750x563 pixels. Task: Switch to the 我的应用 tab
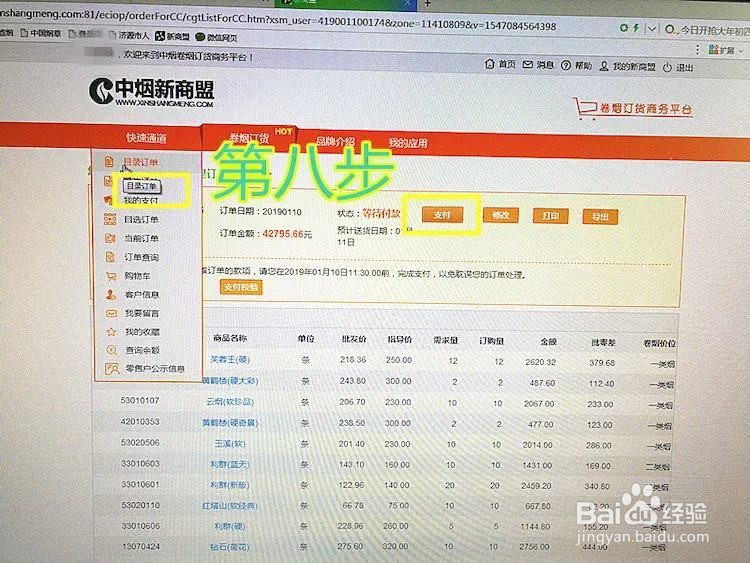click(x=408, y=143)
